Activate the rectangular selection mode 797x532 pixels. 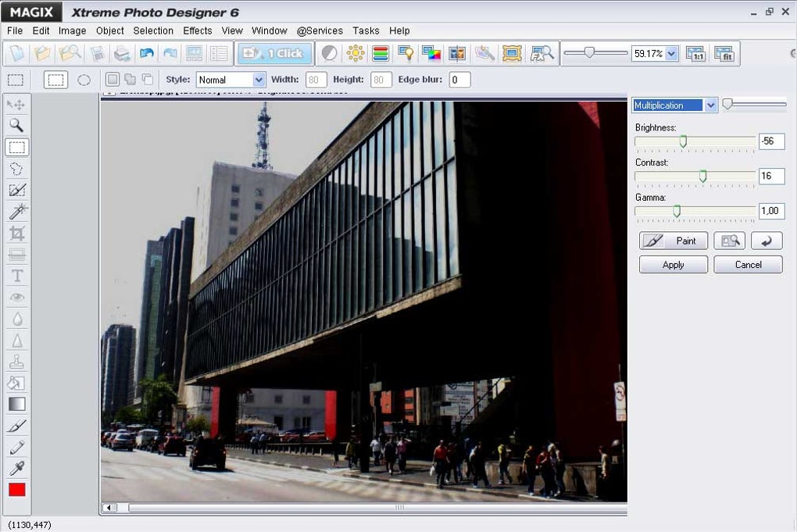click(55, 79)
